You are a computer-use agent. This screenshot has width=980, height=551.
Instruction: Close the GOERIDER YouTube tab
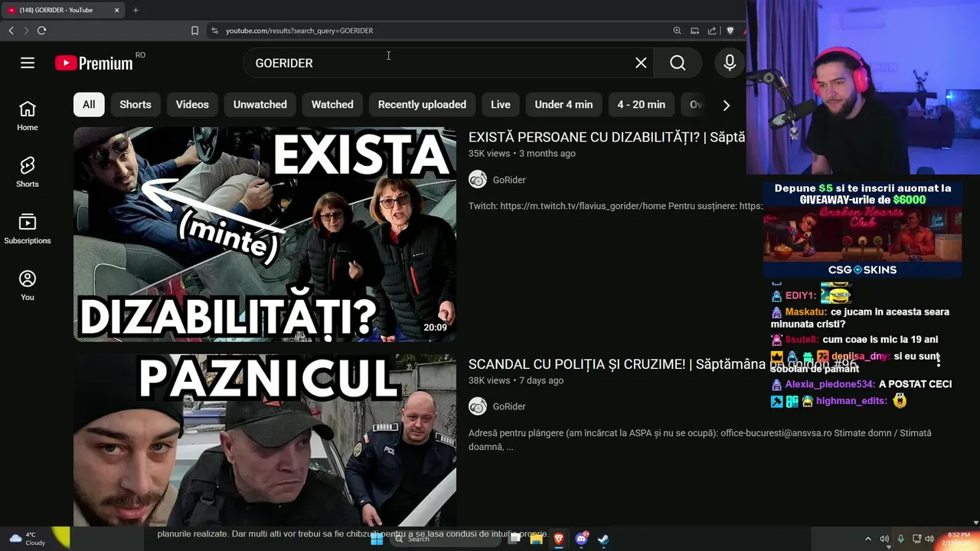pos(116,10)
